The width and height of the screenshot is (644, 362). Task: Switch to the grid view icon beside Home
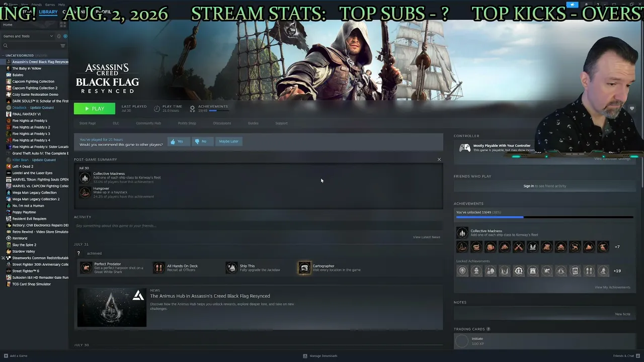point(63,25)
